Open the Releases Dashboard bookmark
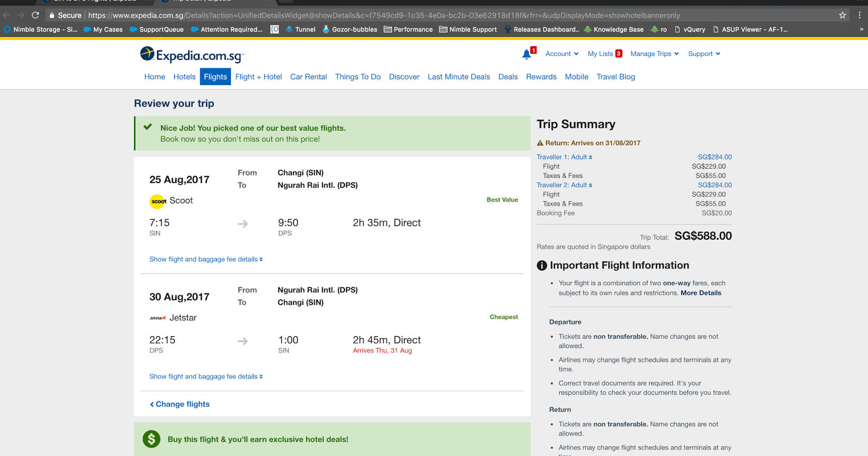Image resolution: width=868 pixels, height=456 pixels. 541,29
